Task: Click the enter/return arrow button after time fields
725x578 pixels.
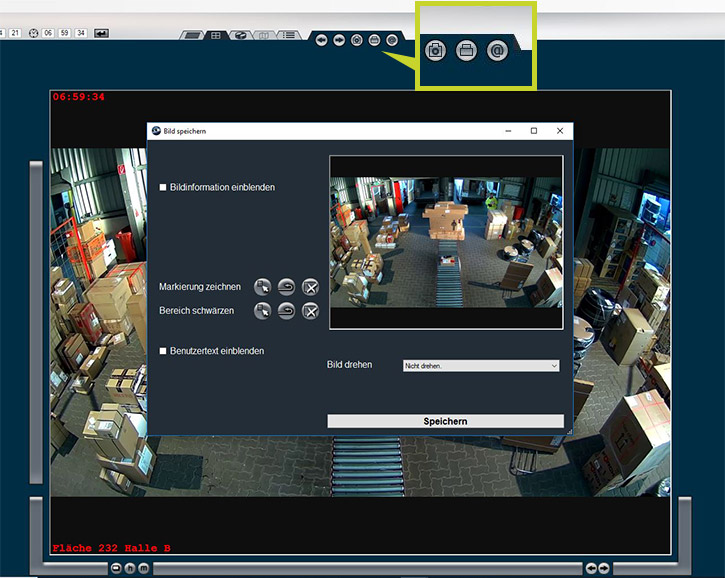Action: point(101,33)
